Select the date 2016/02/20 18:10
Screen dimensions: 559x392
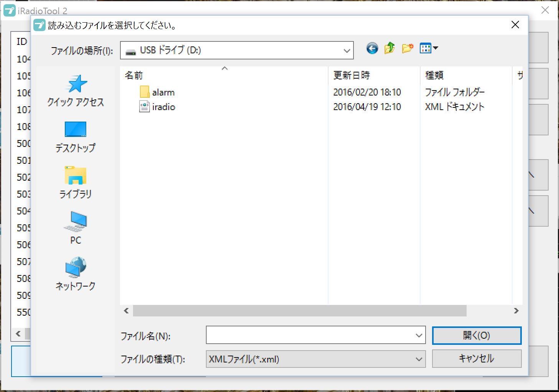(x=367, y=92)
